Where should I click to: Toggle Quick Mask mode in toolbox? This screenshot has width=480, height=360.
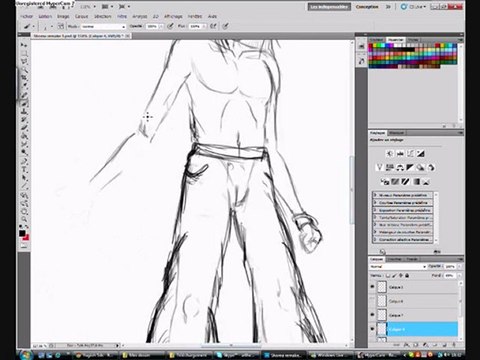point(24,246)
